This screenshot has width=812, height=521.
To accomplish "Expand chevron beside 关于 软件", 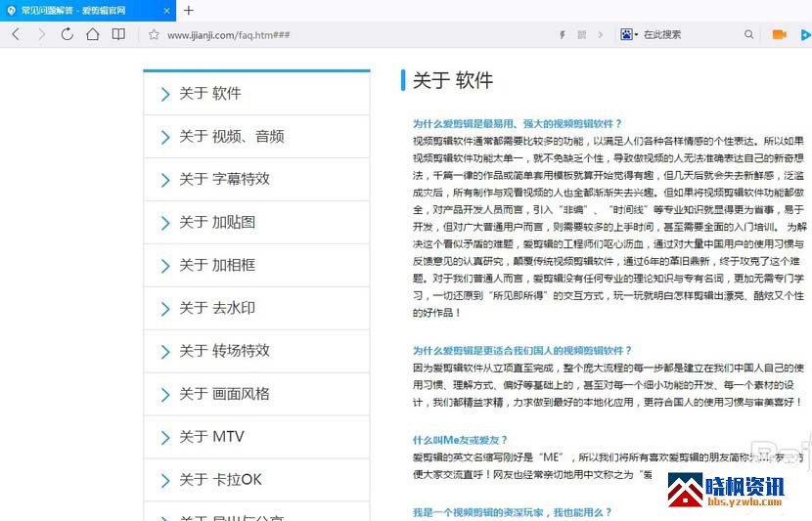I will (165, 94).
